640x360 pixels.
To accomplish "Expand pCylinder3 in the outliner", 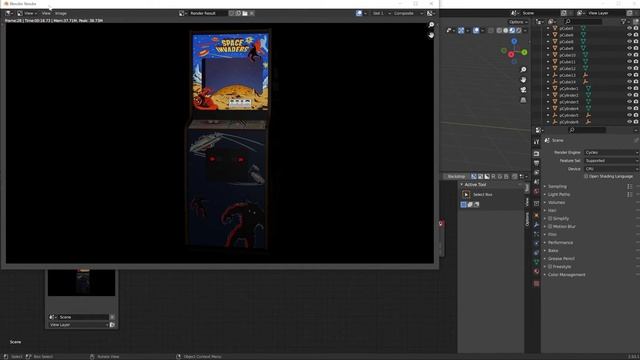I will click(548, 102).
